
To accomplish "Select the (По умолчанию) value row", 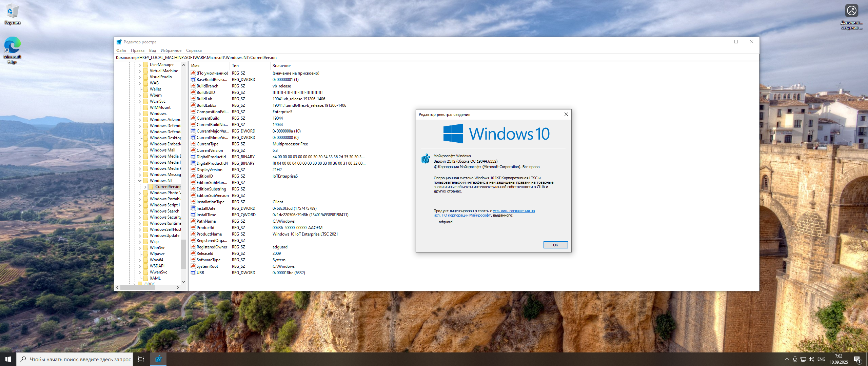I will coord(278,73).
